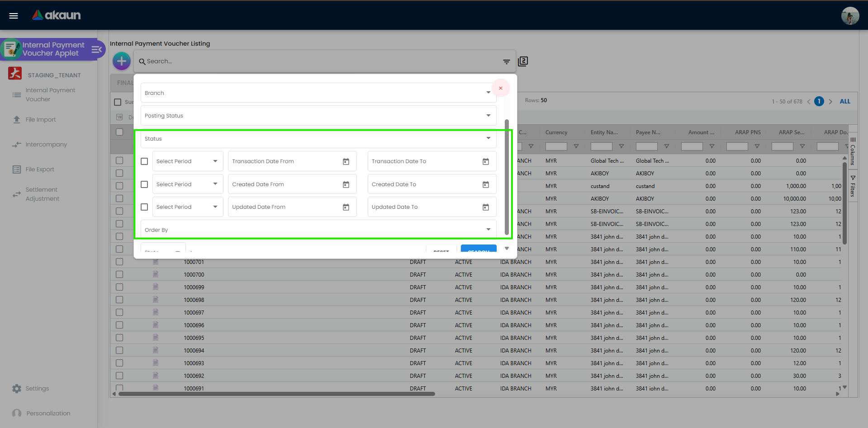The image size is (868, 428).
Task: Click the green plus button to add voucher
Action: click(x=121, y=61)
